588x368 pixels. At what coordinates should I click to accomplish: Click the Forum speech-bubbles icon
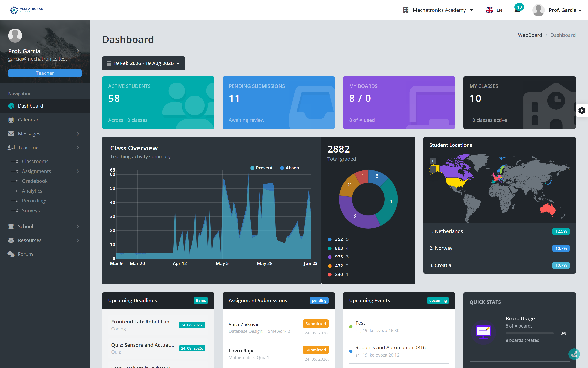click(11, 254)
